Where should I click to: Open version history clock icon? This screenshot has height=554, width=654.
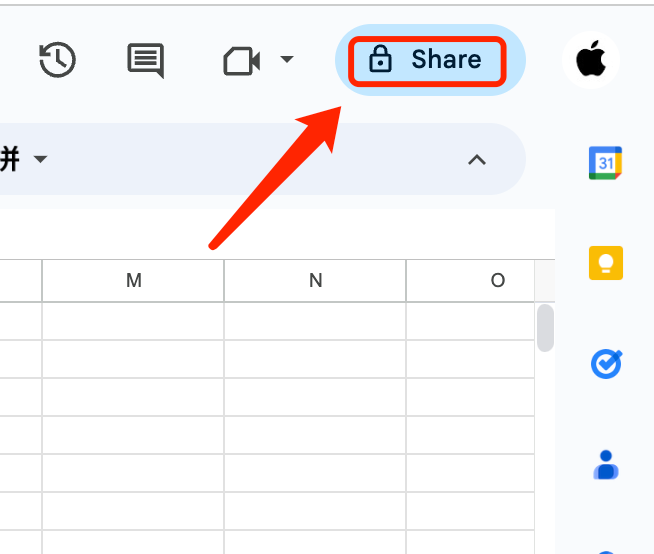(57, 60)
